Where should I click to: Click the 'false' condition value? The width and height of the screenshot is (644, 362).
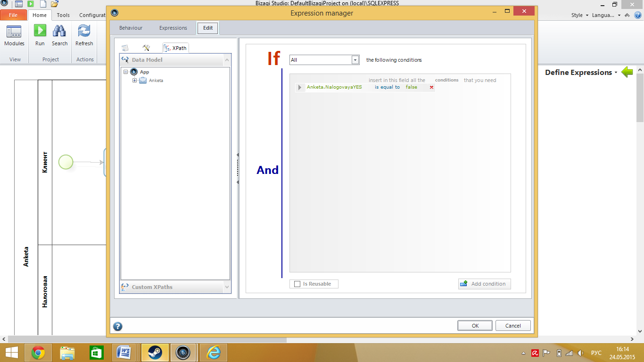tap(412, 87)
